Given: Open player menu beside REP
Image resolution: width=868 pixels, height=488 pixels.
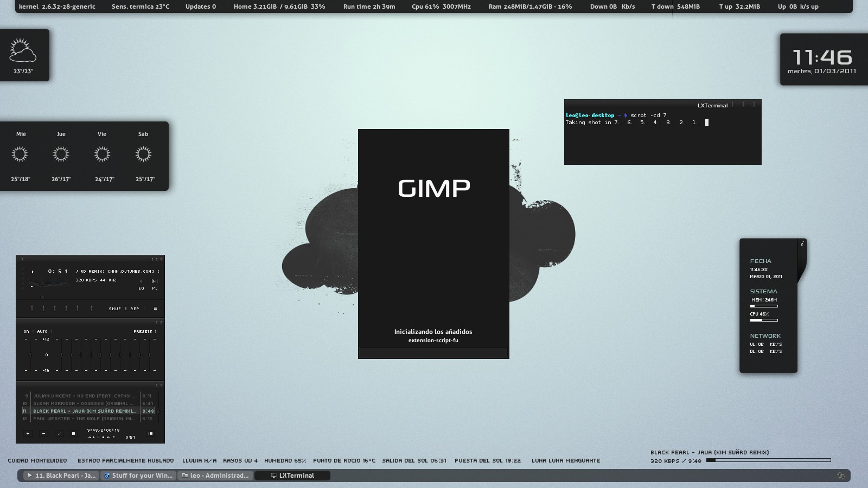Looking at the screenshot, I should tap(155, 309).
